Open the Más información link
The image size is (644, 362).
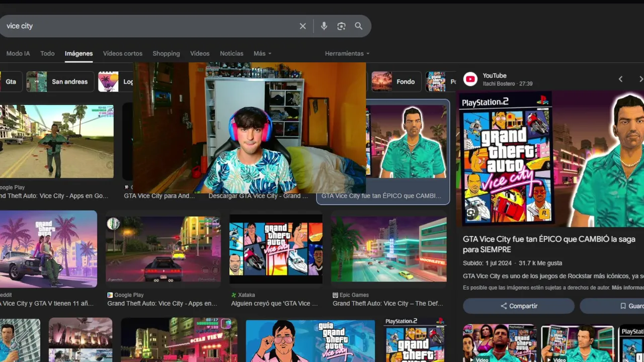[627, 288]
